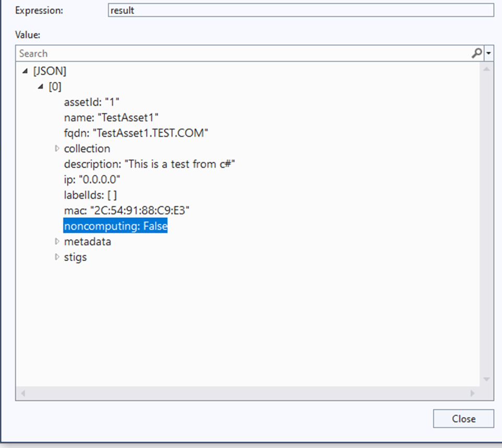502x448 pixels.
Task: Click inside the Expression input field
Action: (x=300, y=10)
